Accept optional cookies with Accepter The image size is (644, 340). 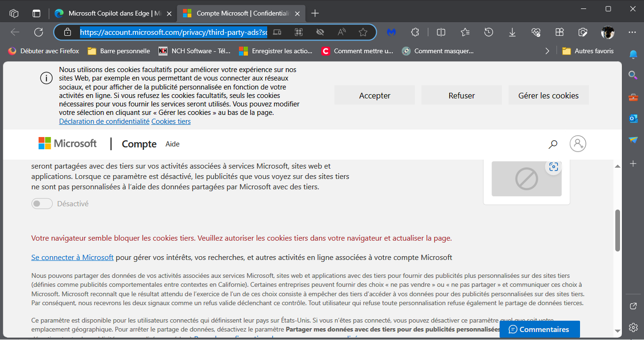point(374,95)
